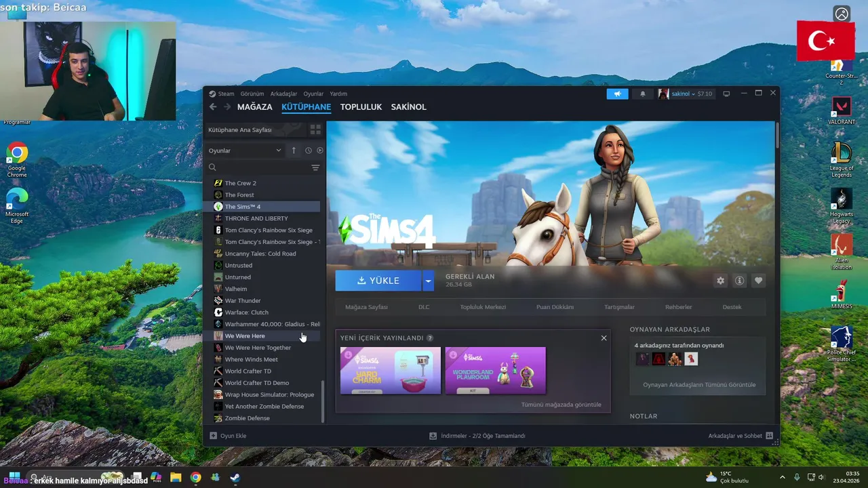This screenshot has width=868, height=488.
Task: Open Puan Dükkânı link
Action: [555, 307]
